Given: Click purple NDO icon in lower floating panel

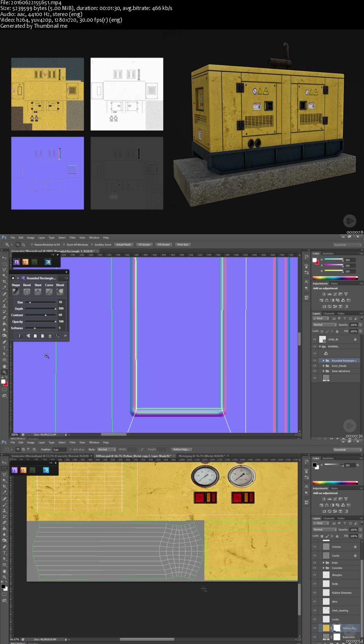Looking at the screenshot, I should [15, 470].
